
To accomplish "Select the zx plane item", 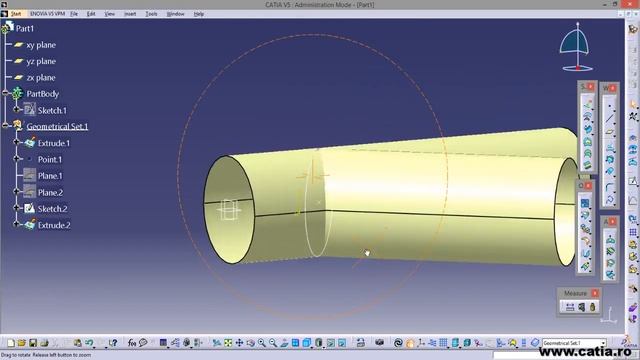I will click(41, 78).
